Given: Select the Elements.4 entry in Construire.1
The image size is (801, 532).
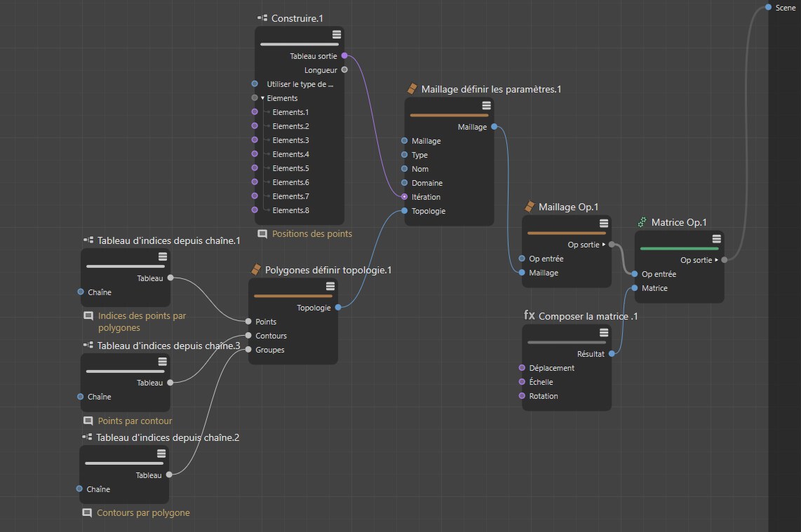Looking at the screenshot, I should (x=290, y=154).
